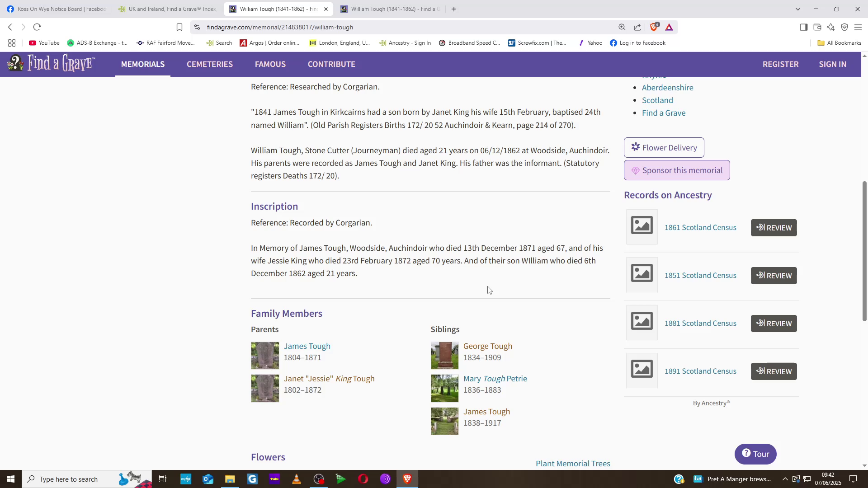Viewport: 868px width, 488px height.
Task: Open the Cemeteries menu item
Action: click(210, 64)
